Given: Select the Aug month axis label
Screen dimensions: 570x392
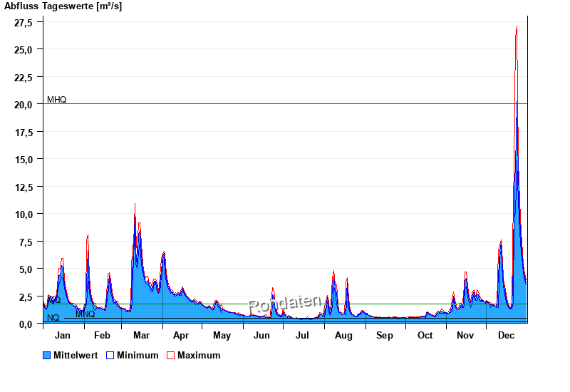Looking at the screenshot, I should [343, 336].
